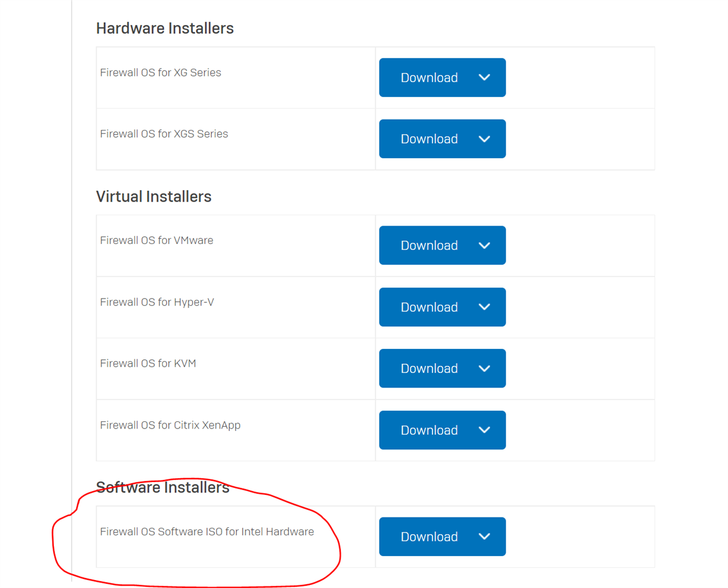Select 'Firewall OS Software ISO for Intel Hardware'
Image resolution: width=728 pixels, height=588 pixels.
pos(207,532)
